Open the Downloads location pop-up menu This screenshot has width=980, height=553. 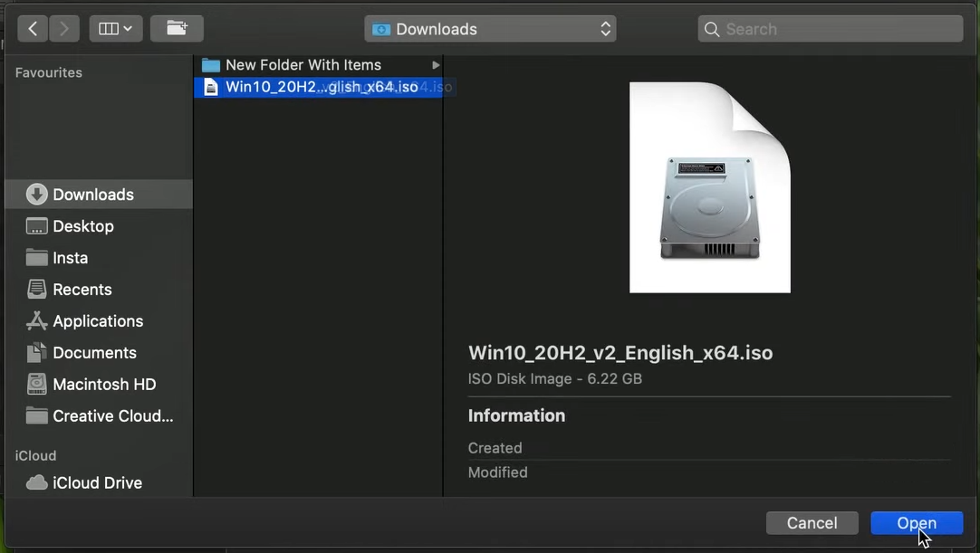click(490, 29)
